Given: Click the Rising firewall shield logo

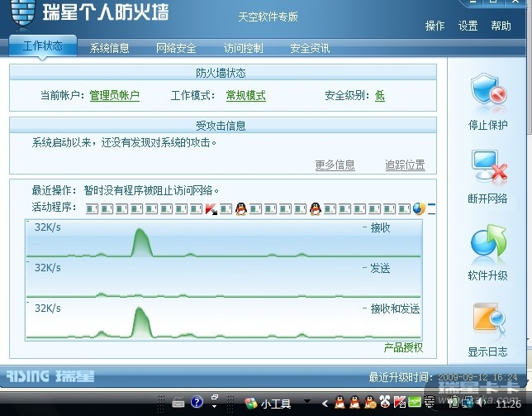Looking at the screenshot, I should click(x=23, y=13).
